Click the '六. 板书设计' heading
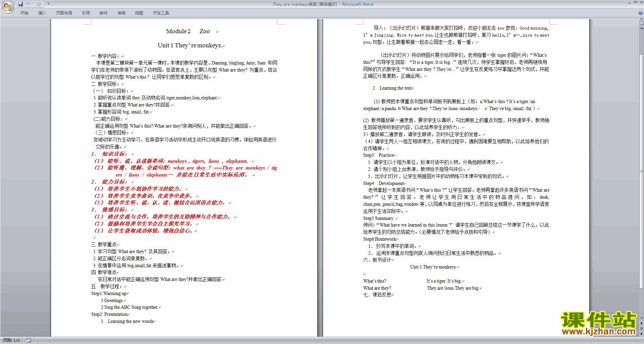Viewport: 644px width, 344px height. (x=377, y=260)
